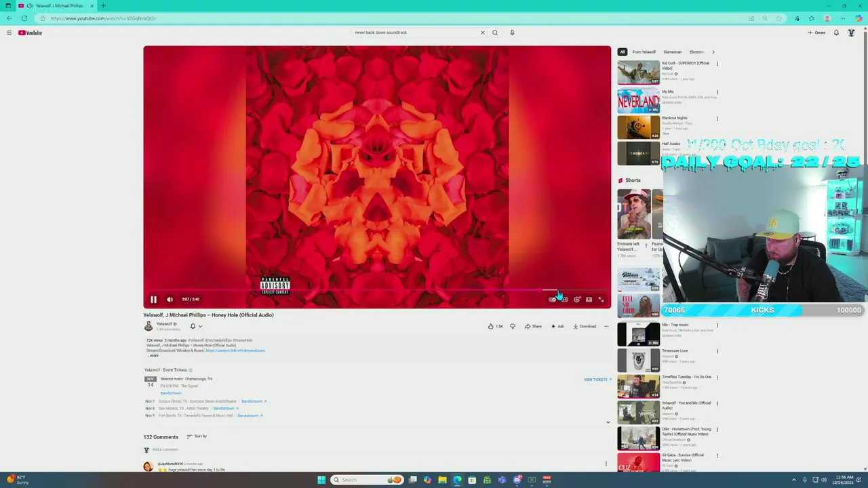
Task: Open more actions beside Download
Action: click(606, 326)
